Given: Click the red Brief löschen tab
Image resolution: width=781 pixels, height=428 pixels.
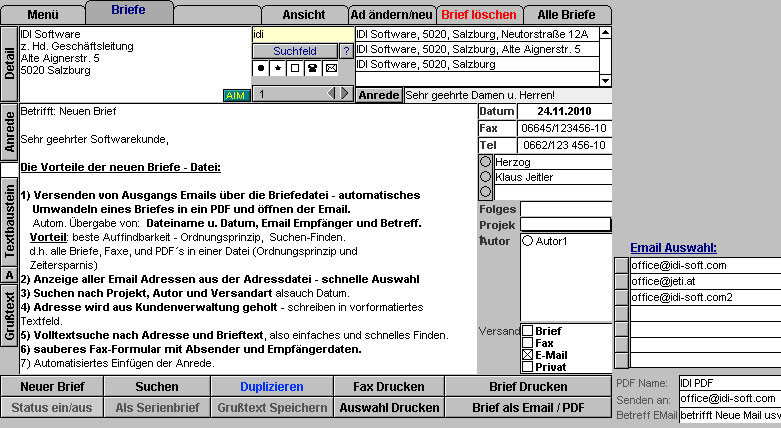Looking at the screenshot, I should point(479,15).
